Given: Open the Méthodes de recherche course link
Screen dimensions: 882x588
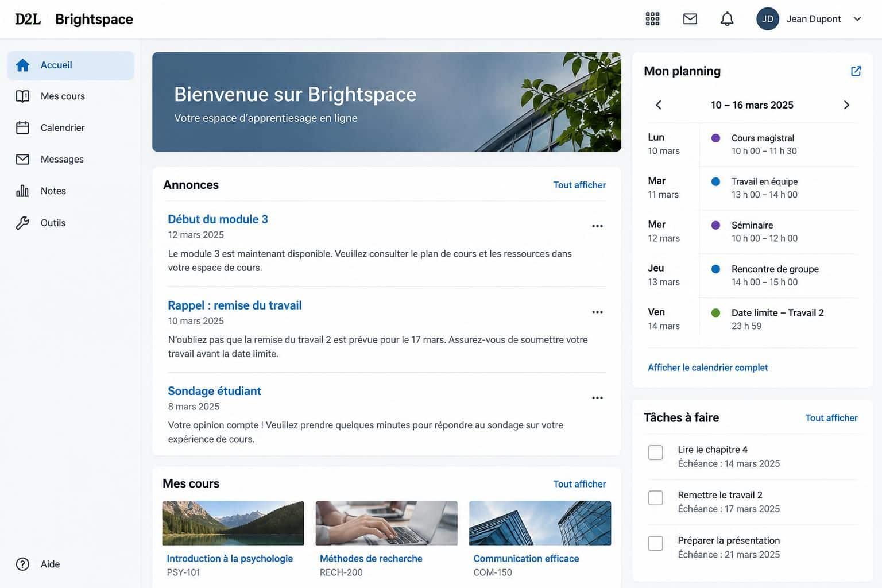Looking at the screenshot, I should click(x=371, y=559).
